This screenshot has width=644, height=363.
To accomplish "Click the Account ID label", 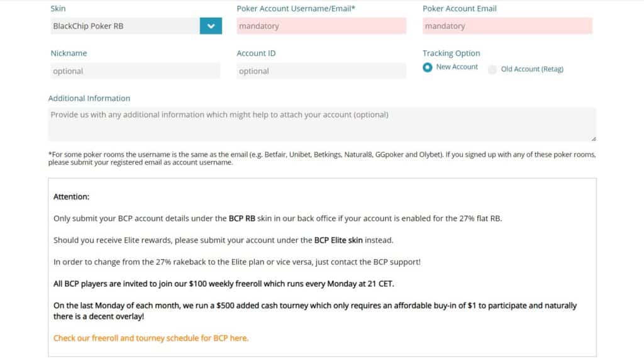I will (x=256, y=53).
